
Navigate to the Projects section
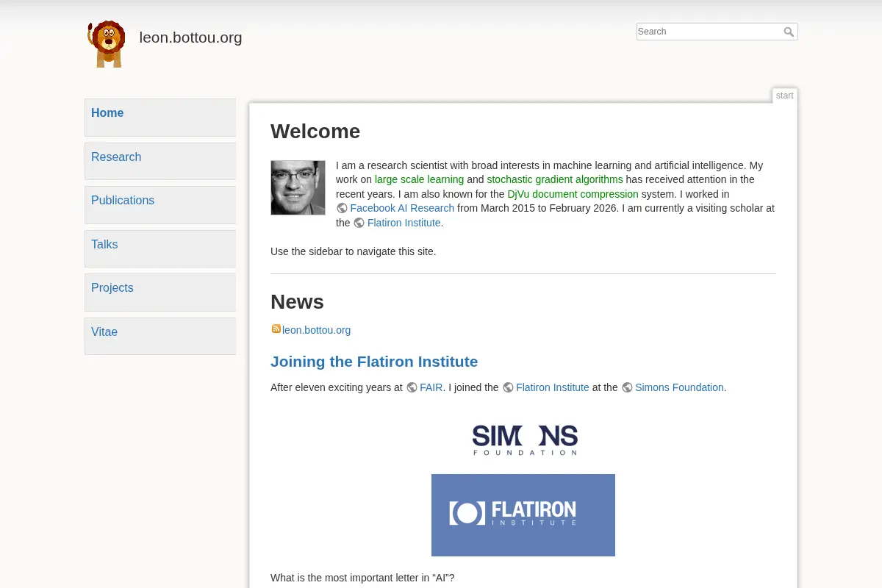click(160, 293)
